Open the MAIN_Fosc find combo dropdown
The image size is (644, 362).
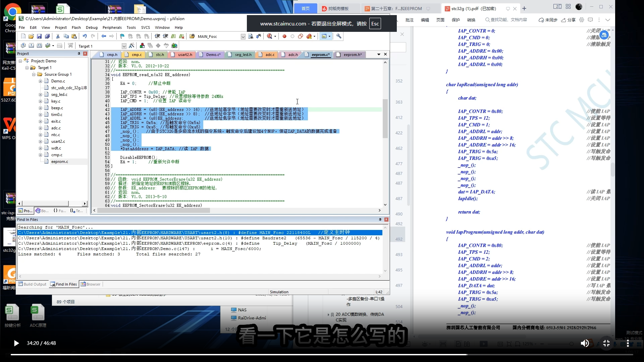(243, 37)
